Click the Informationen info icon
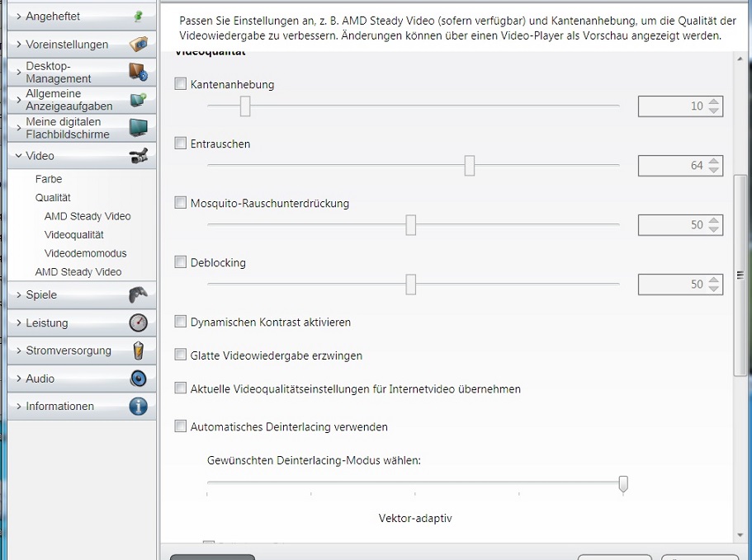 tap(138, 407)
